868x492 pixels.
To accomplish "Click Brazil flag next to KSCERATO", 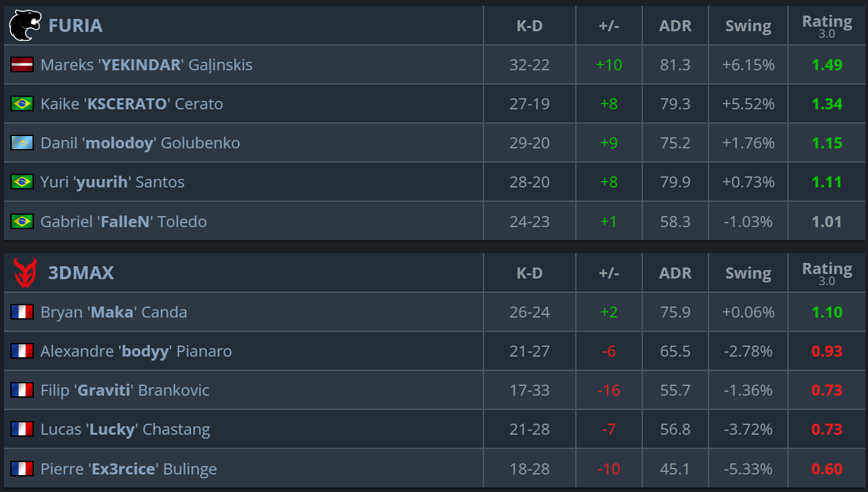I will click(x=22, y=104).
